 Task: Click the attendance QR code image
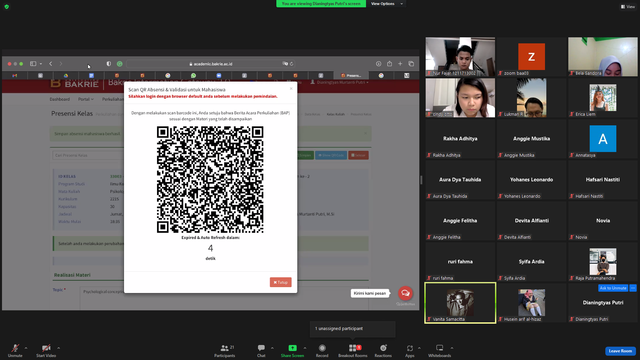click(210, 180)
